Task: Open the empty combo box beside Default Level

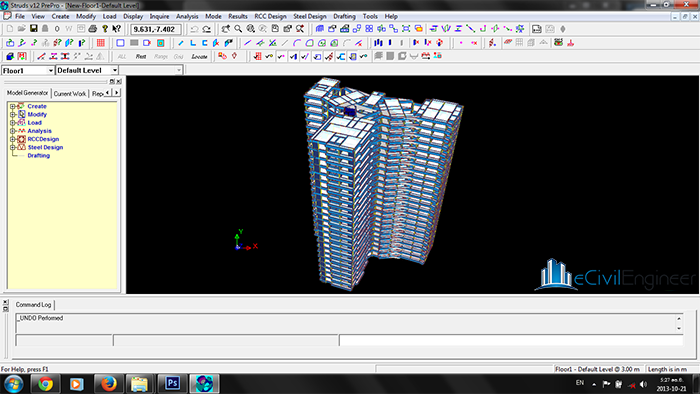Action: 179,71
